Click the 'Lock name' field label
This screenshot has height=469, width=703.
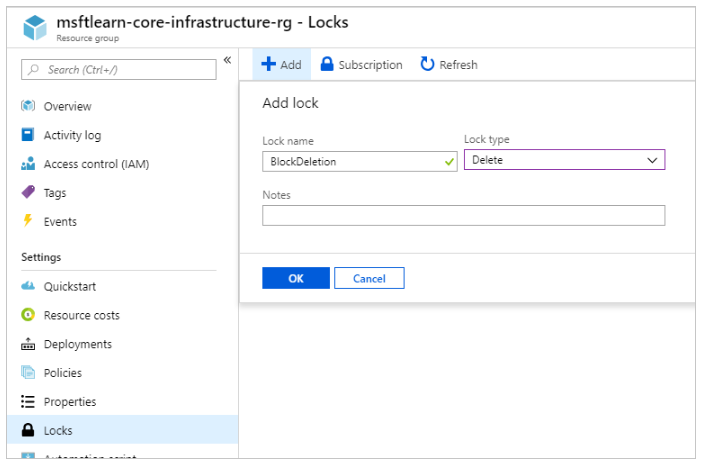(x=288, y=141)
